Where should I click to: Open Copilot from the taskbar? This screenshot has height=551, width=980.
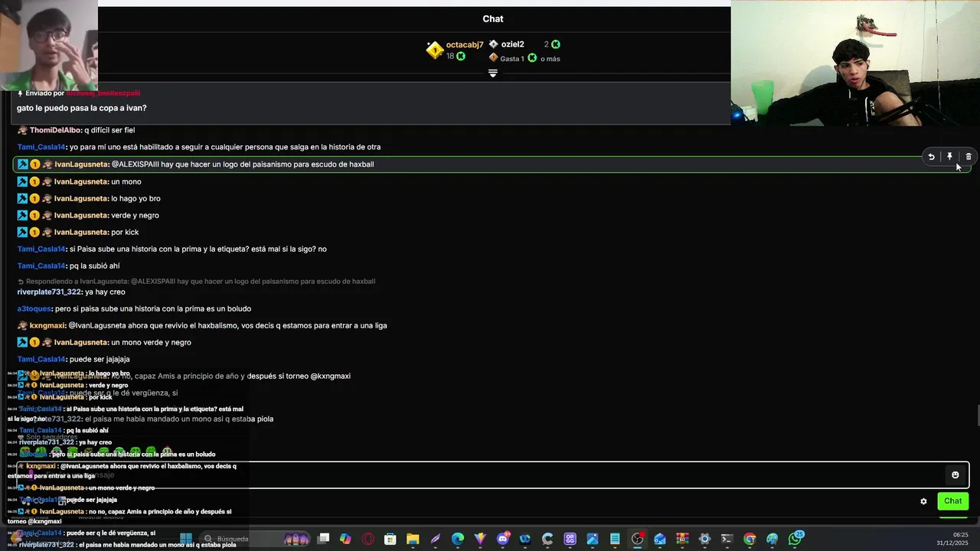[x=345, y=539]
